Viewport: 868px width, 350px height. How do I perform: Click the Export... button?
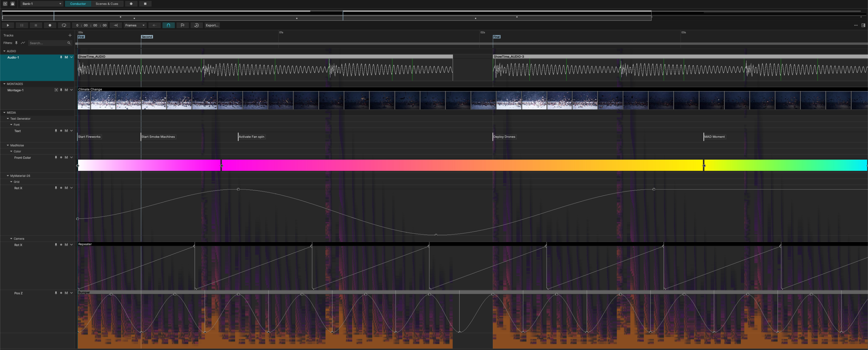212,25
